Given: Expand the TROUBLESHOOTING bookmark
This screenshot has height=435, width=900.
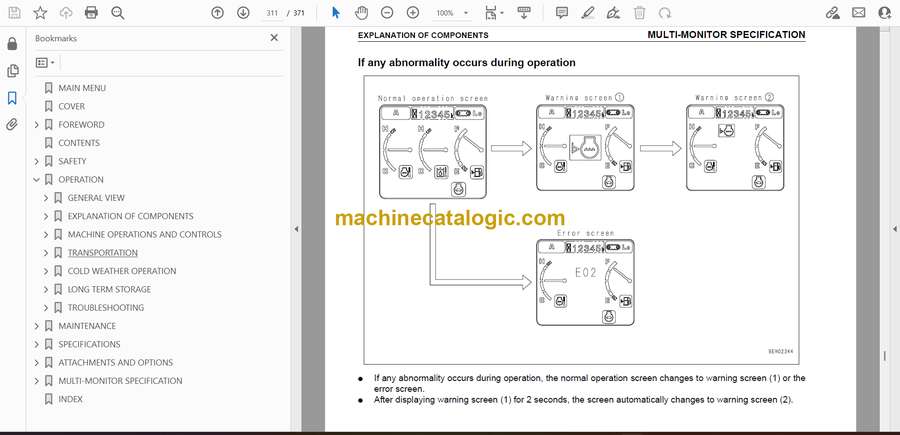Looking at the screenshot, I should 46,308.
